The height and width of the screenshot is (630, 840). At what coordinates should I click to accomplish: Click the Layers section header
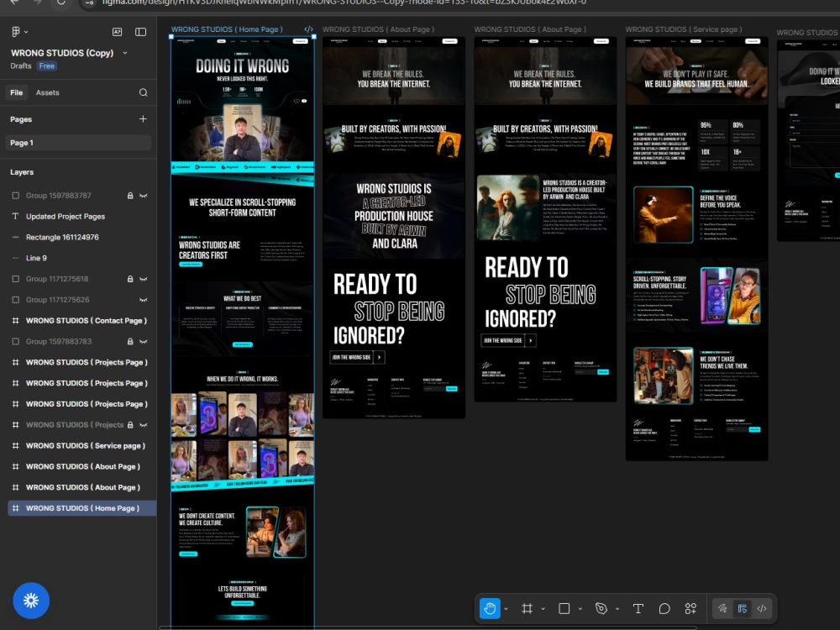[22, 172]
